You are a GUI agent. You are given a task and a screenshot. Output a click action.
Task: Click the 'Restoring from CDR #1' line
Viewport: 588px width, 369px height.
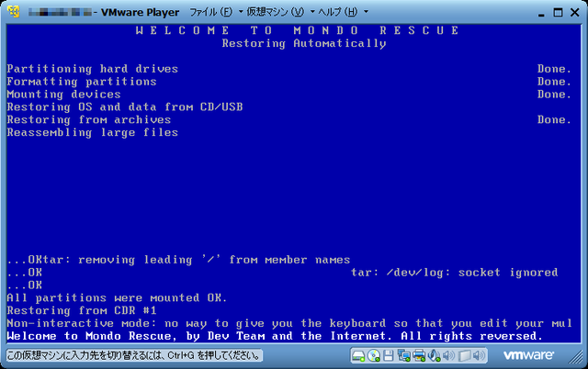[82, 310]
